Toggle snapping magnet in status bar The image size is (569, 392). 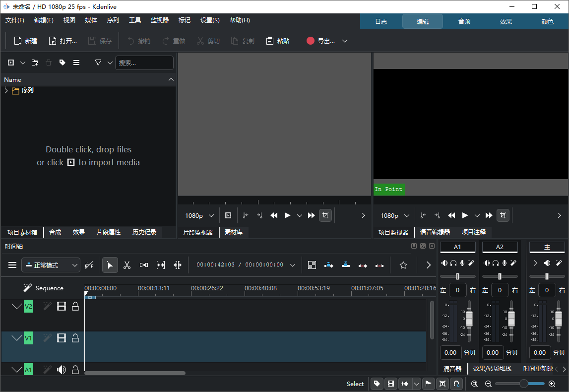(x=456, y=384)
